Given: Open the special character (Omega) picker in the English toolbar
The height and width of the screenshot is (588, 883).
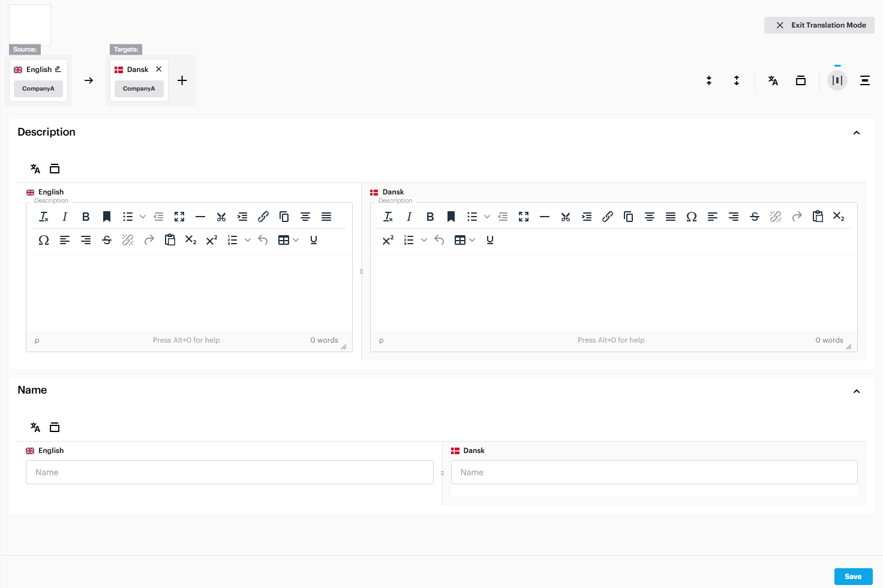Looking at the screenshot, I should 44,240.
